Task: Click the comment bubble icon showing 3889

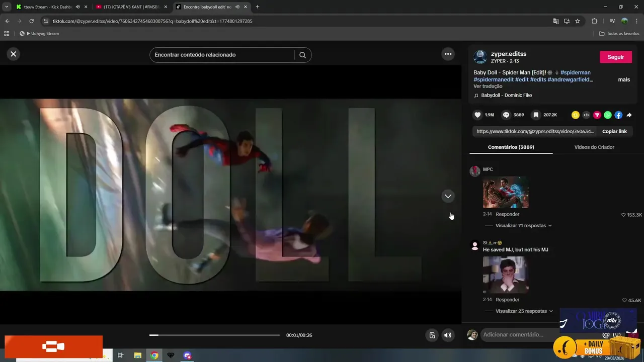Action: click(x=506, y=115)
